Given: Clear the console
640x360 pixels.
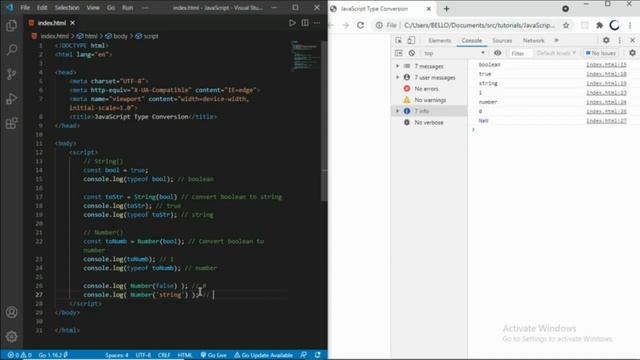Looking at the screenshot, I should [412, 53].
